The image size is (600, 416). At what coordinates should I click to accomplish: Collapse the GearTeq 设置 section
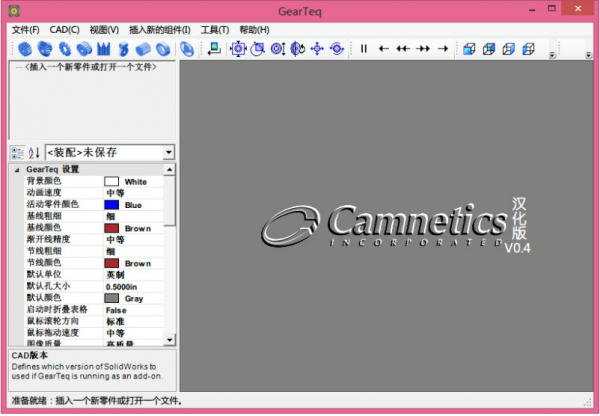15,170
